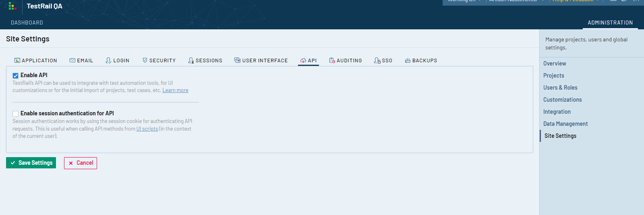
Task: Open the Sessions tab icon
Action: 191,60
